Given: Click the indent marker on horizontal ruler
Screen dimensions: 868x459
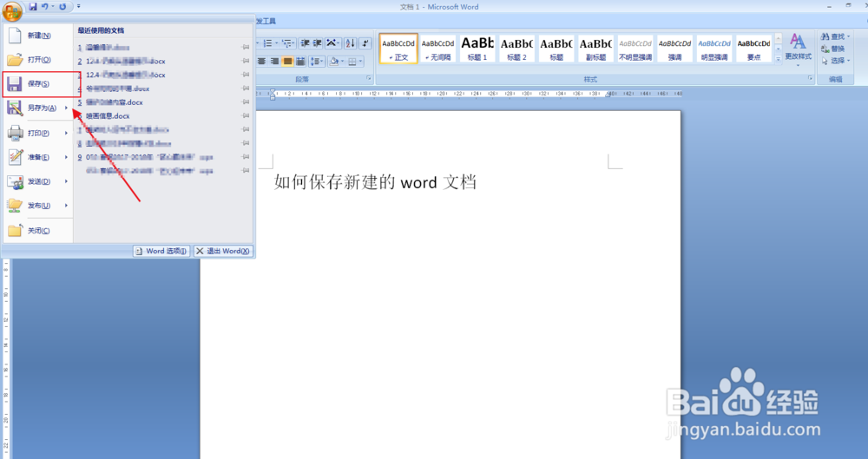Looking at the screenshot, I should (x=273, y=94).
